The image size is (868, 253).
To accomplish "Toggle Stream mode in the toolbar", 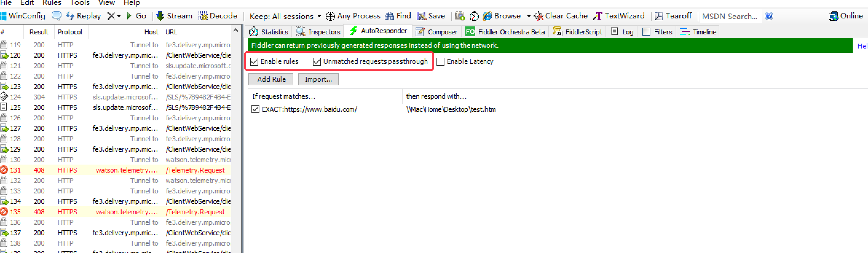I will pos(174,16).
